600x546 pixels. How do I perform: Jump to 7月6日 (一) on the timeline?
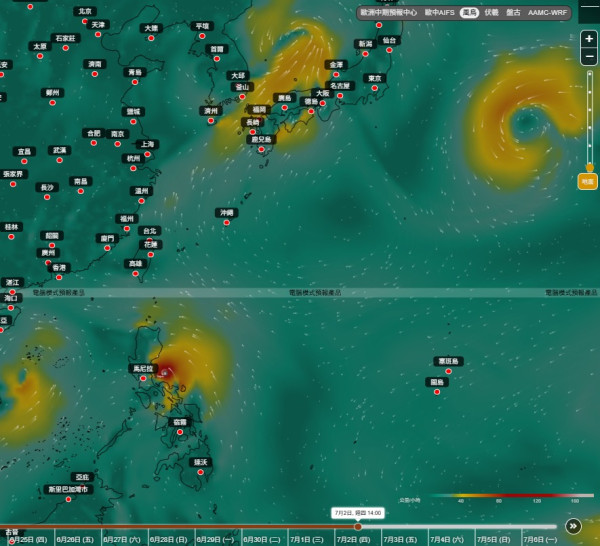[540, 539]
